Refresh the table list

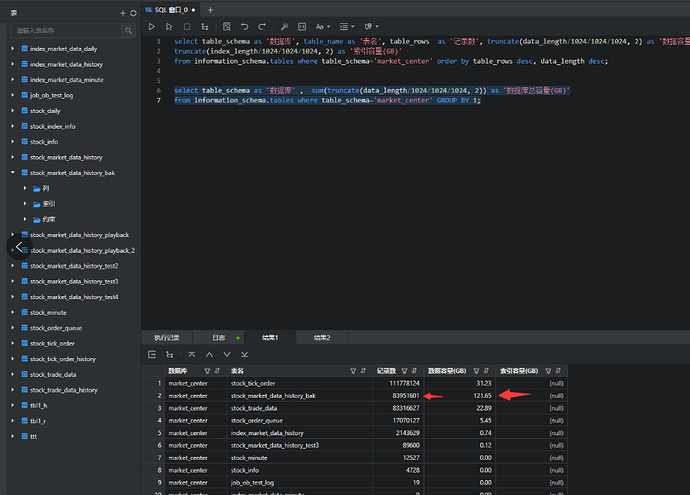click(x=133, y=13)
